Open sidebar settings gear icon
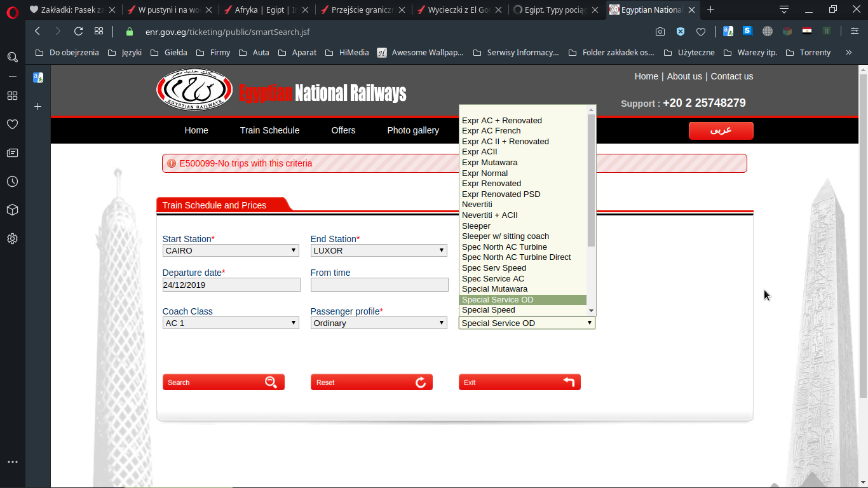868x488 pixels. click(x=12, y=239)
